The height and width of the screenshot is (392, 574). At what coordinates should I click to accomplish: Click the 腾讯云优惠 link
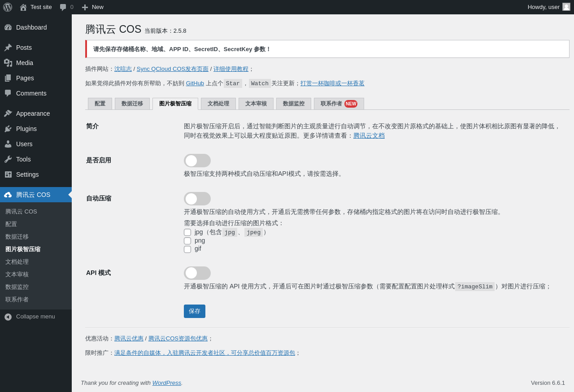click(x=129, y=339)
